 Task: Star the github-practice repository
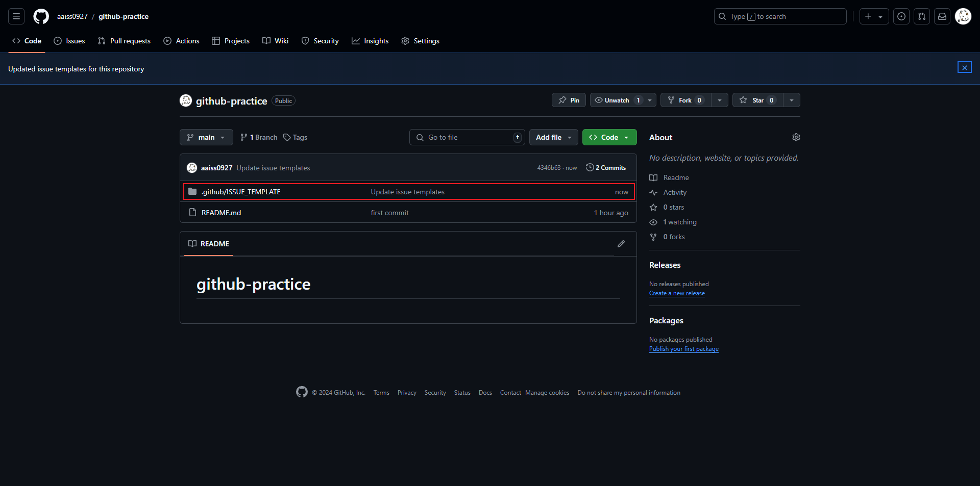757,100
